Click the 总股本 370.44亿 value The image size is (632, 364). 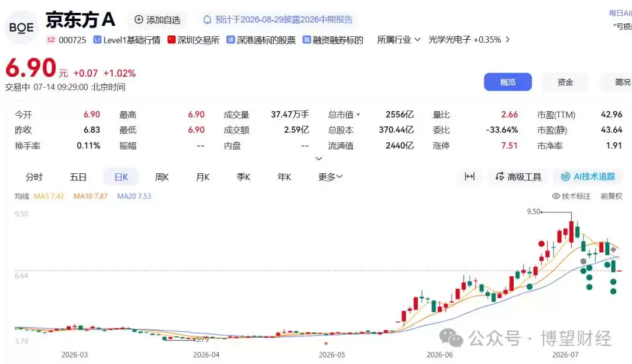[x=396, y=130]
